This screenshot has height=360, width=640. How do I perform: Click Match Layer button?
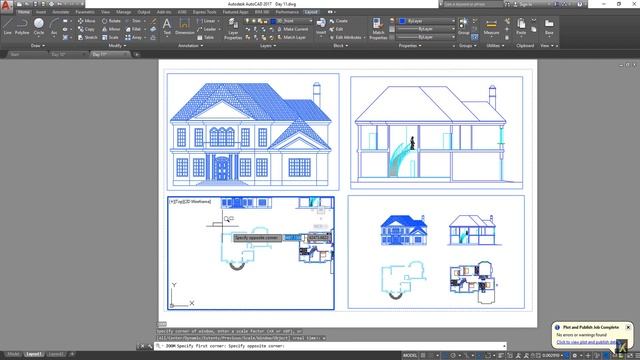(x=291, y=37)
